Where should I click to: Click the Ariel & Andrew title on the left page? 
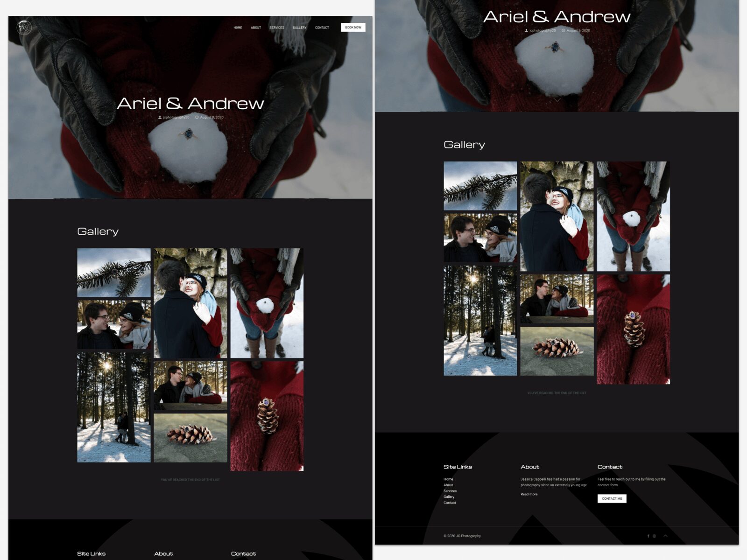[190, 104]
